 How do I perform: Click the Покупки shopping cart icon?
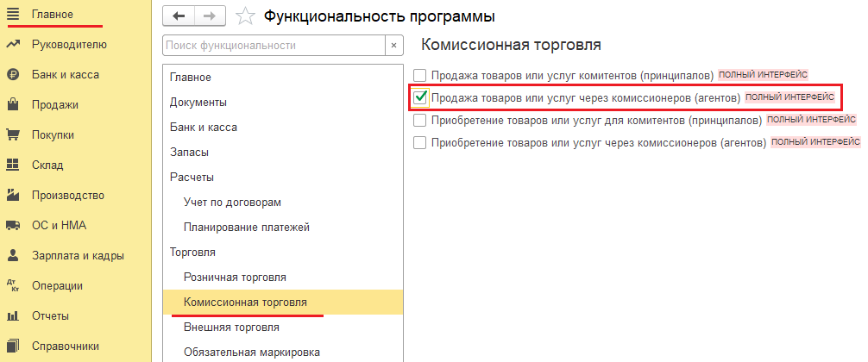point(13,135)
